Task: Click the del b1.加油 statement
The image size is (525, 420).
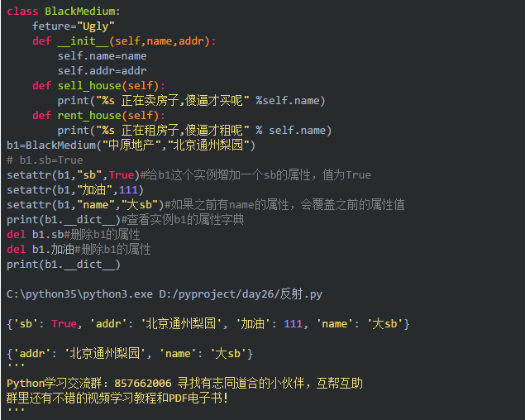Action: pos(40,249)
